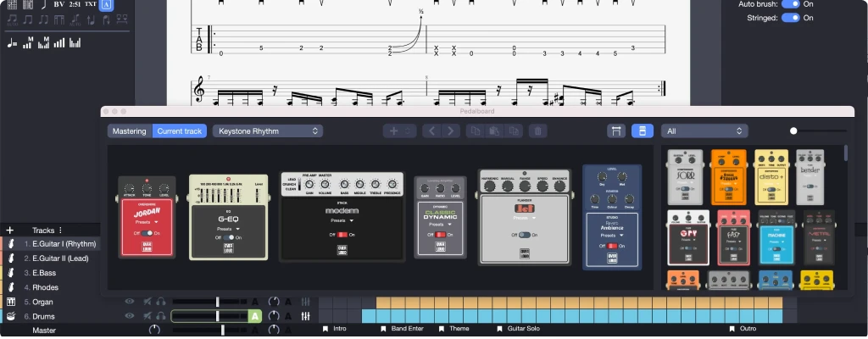
Task: Open Drums track equalizer sliders icon
Action: click(305, 316)
